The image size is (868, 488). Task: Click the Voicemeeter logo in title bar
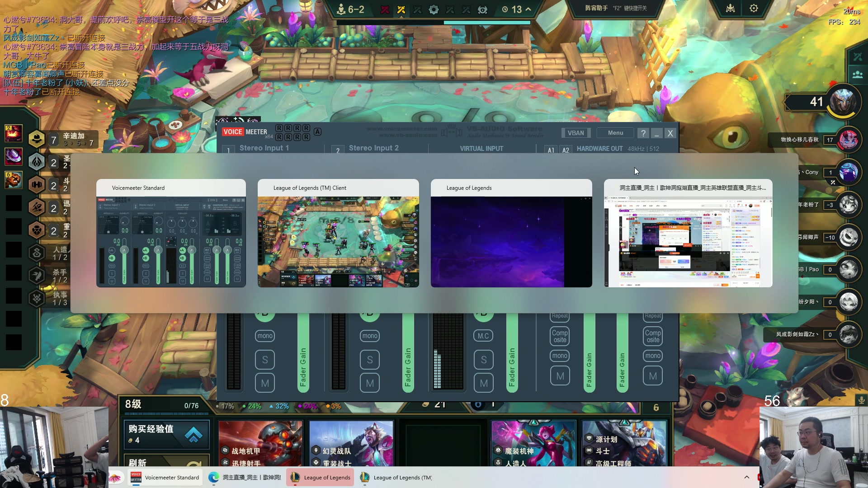click(x=245, y=132)
